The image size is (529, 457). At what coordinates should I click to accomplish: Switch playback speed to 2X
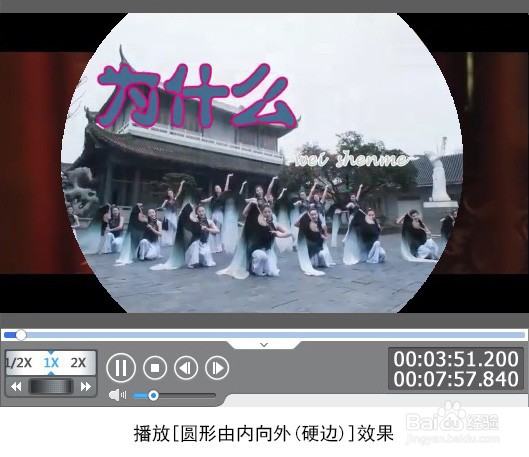78,363
